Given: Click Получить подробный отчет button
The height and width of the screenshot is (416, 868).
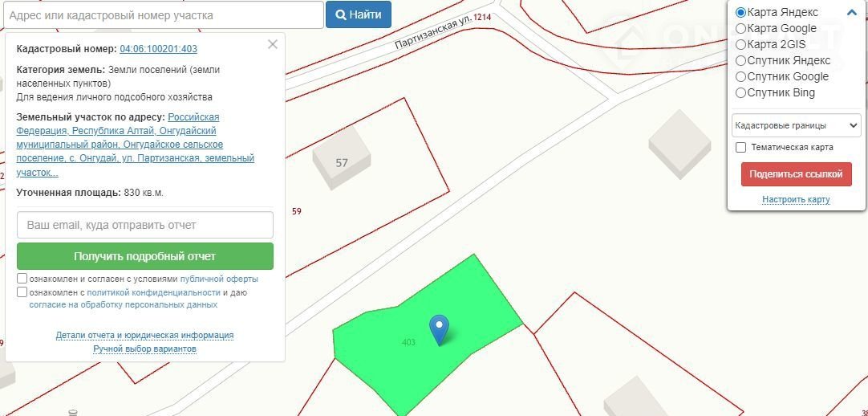Looking at the screenshot, I should pos(145,256).
